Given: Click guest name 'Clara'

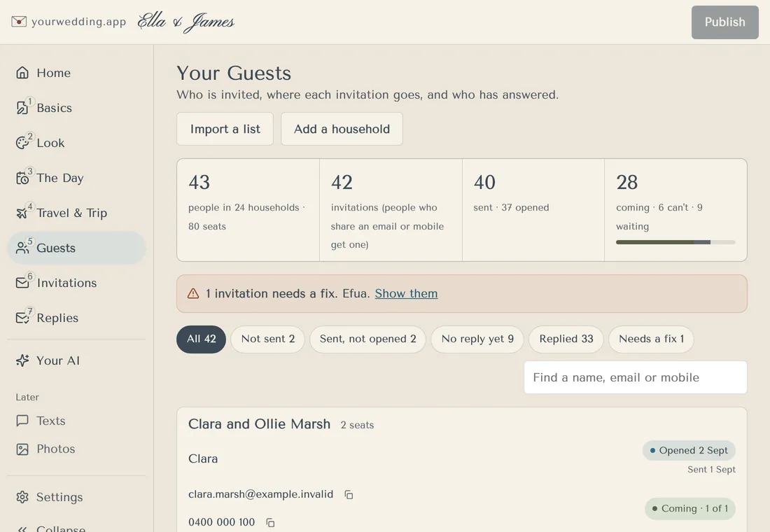Looking at the screenshot, I should point(203,458).
